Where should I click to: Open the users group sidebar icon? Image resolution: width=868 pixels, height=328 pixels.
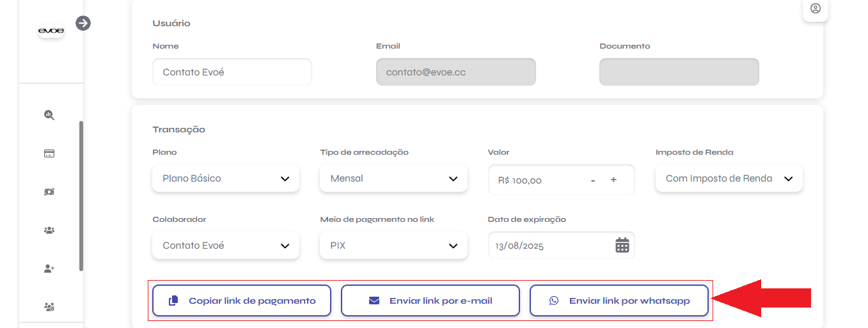point(49,230)
